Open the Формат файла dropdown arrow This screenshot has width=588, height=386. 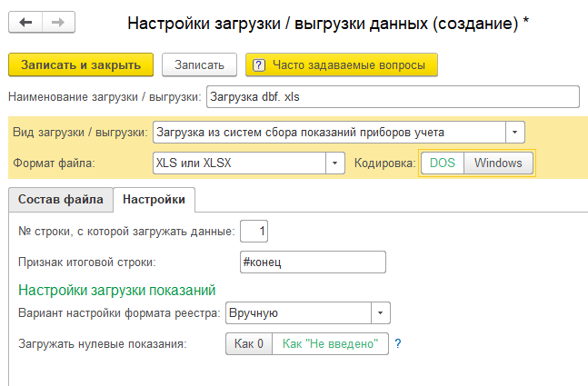[x=334, y=163]
